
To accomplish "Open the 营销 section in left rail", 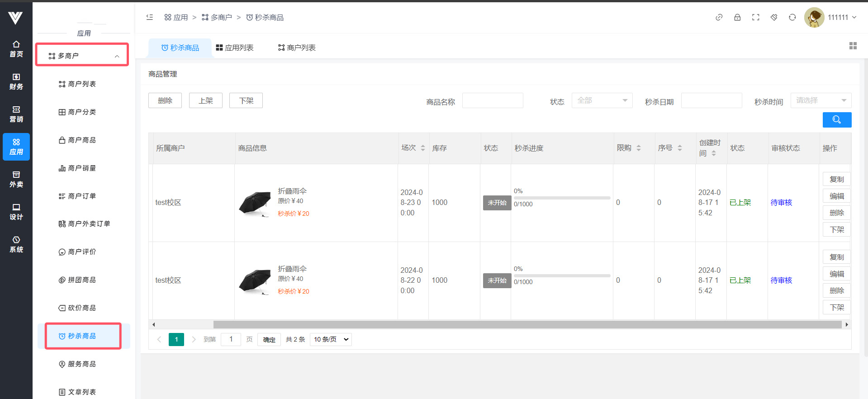I will click(16, 114).
